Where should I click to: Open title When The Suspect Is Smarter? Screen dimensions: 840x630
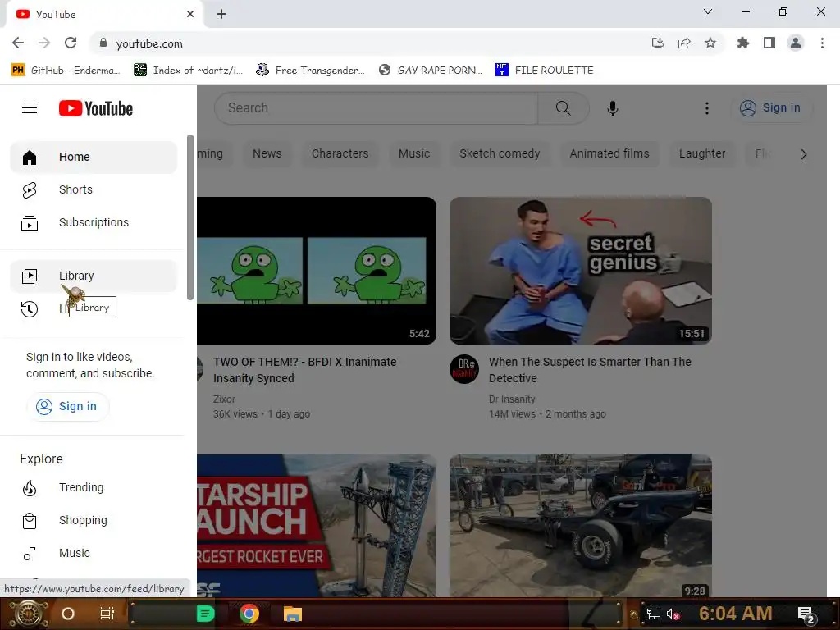pos(590,370)
